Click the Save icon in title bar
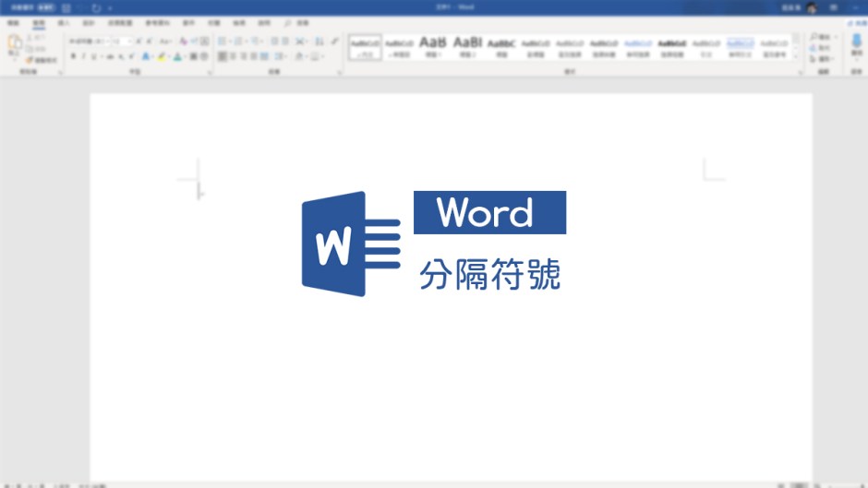Image resolution: width=868 pixels, height=488 pixels. 66,7
